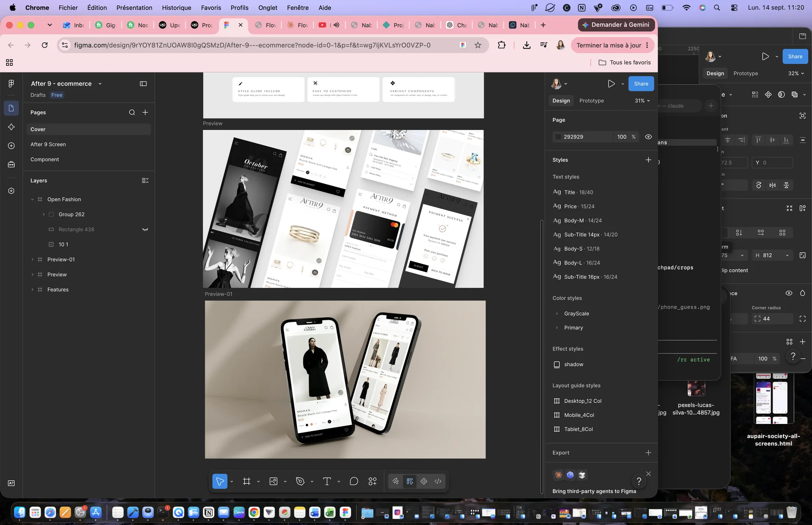Select the Image/Shape tool
This screenshot has width=812, height=525.
tap(273, 482)
